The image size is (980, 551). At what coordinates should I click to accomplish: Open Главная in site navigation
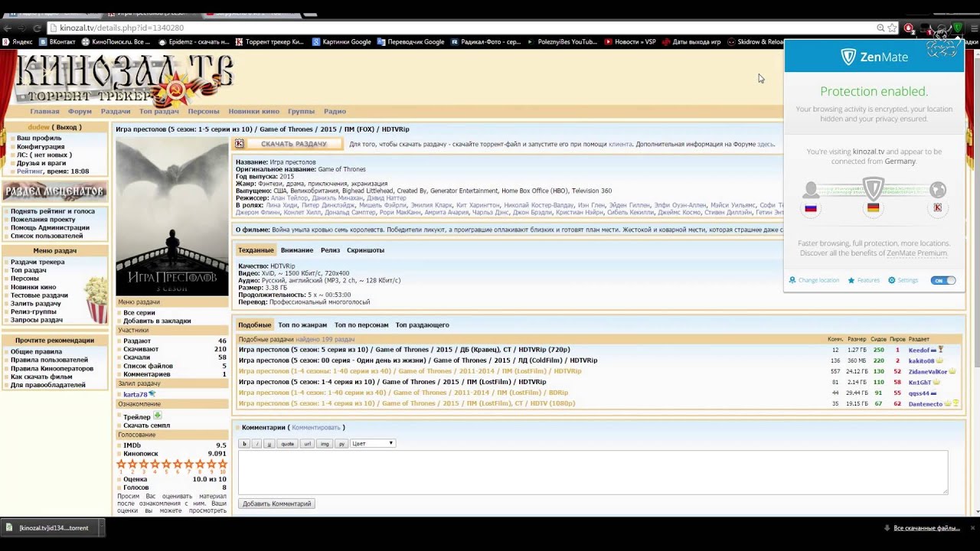pos(44,112)
